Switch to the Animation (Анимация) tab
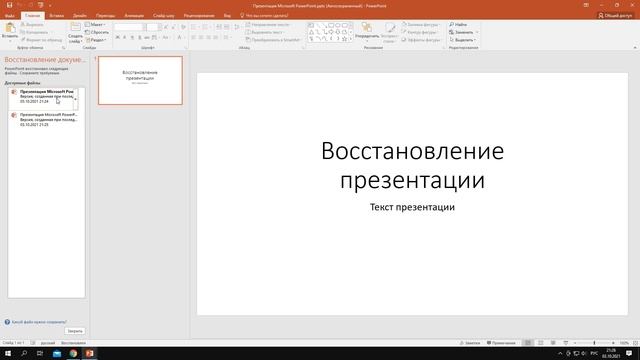 (x=134, y=16)
